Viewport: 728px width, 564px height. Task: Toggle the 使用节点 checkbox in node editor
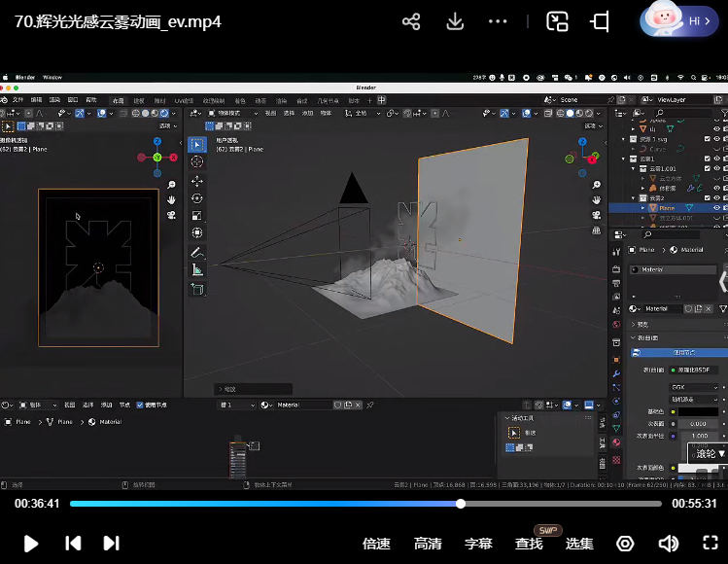pyautogui.click(x=140, y=405)
